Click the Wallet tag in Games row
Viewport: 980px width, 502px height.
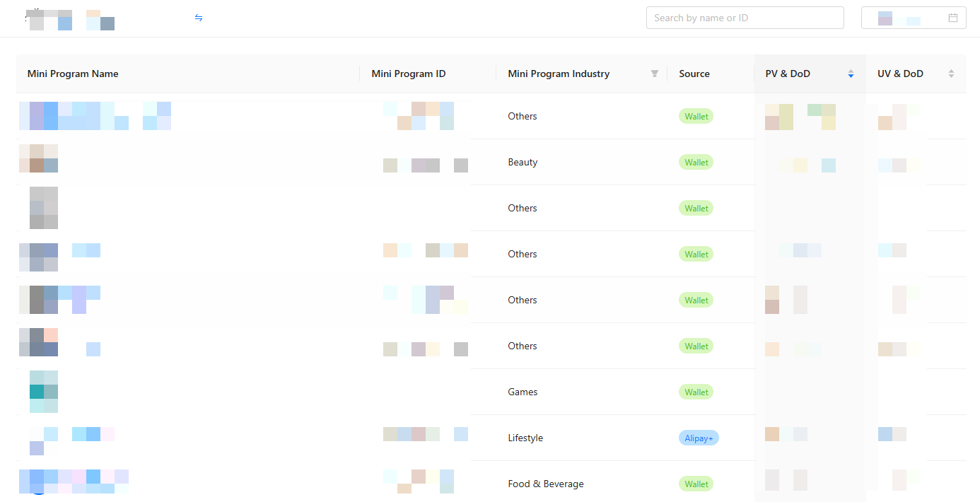[696, 392]
